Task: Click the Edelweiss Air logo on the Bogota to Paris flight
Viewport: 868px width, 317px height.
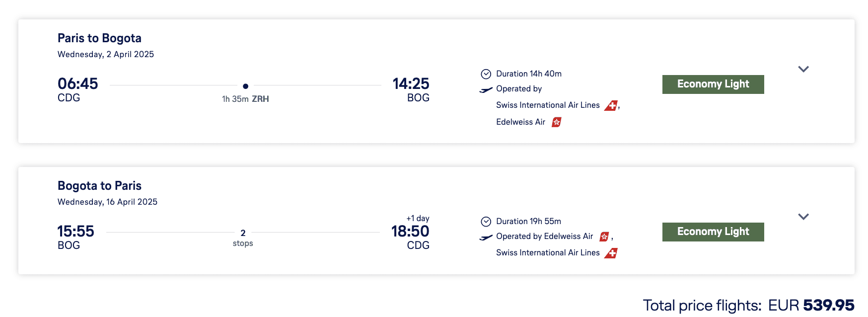Action: tap(604, 237)
